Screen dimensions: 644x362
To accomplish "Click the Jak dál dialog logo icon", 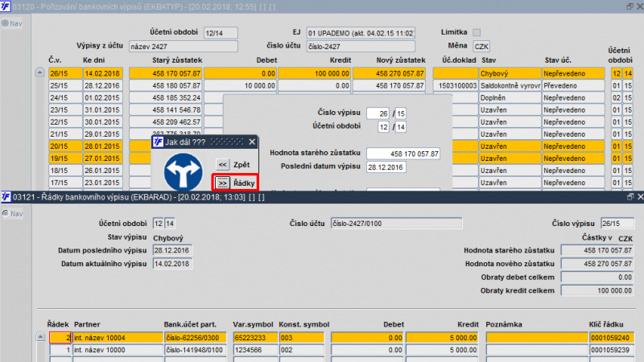I will pos(158,142).
